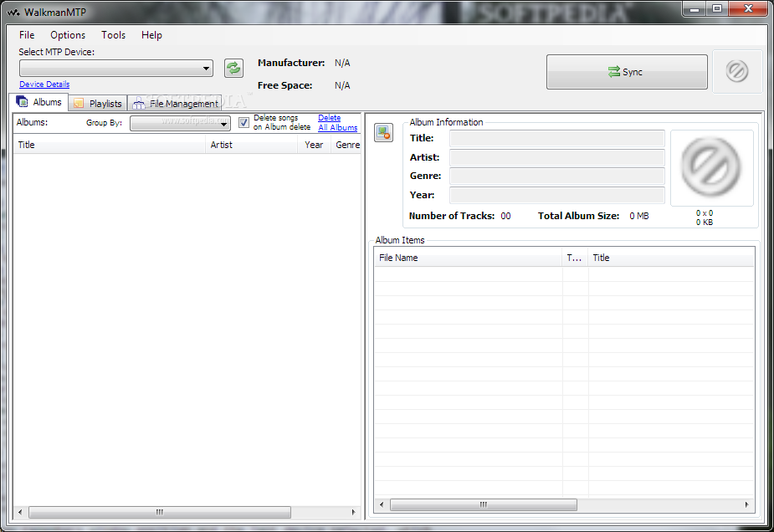Click the Free Space N/A value

(342, 85)
